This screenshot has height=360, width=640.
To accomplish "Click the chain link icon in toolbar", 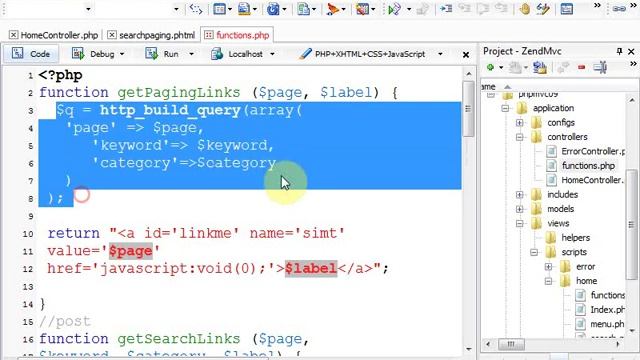I will 619,9.
